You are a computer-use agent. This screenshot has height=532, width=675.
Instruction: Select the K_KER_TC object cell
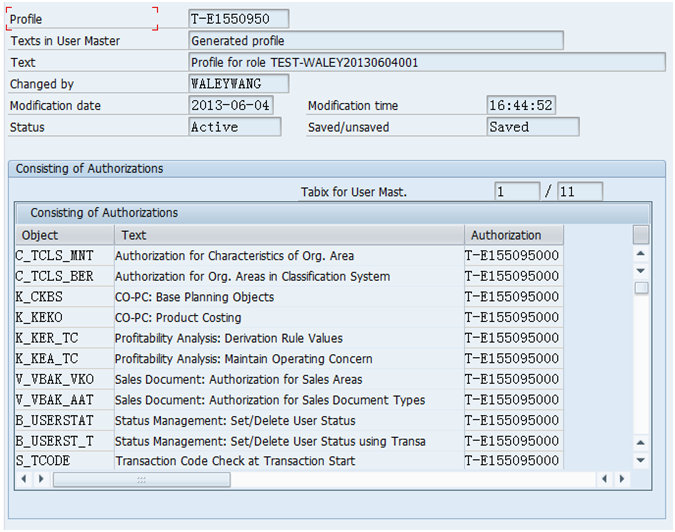(x=64, y=338)
